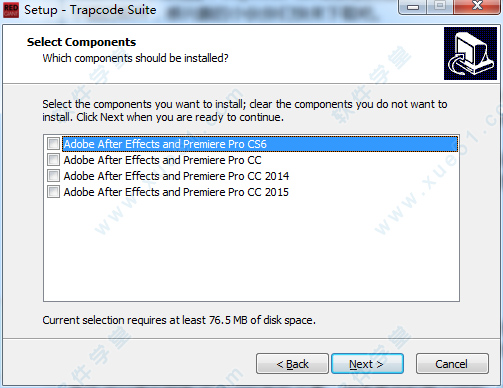Click the Setup - Trapcode Suite title text
Screen dimensions: 503x388
[x=90, y=10]
